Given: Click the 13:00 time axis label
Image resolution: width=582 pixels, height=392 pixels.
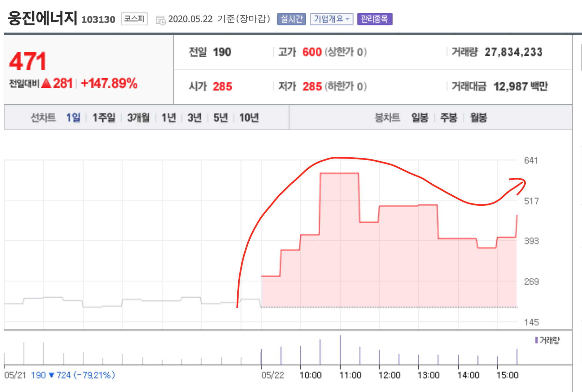Looking at the screenshot, I should (x=428, y=375).
